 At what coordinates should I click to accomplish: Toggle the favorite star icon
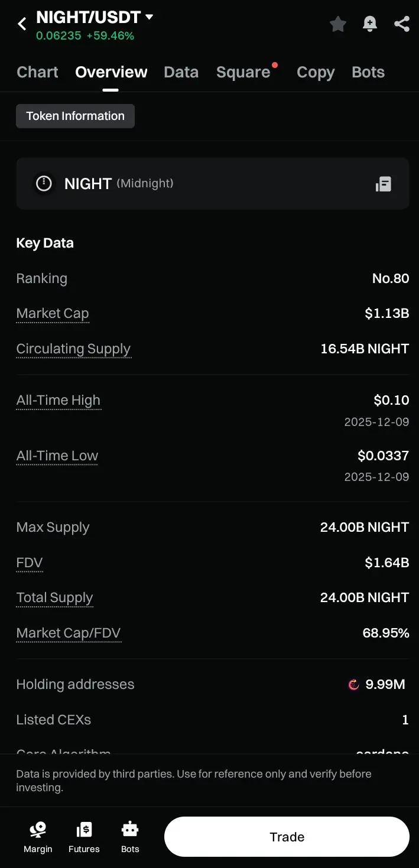pyautogui.click(x=338, y=24)
